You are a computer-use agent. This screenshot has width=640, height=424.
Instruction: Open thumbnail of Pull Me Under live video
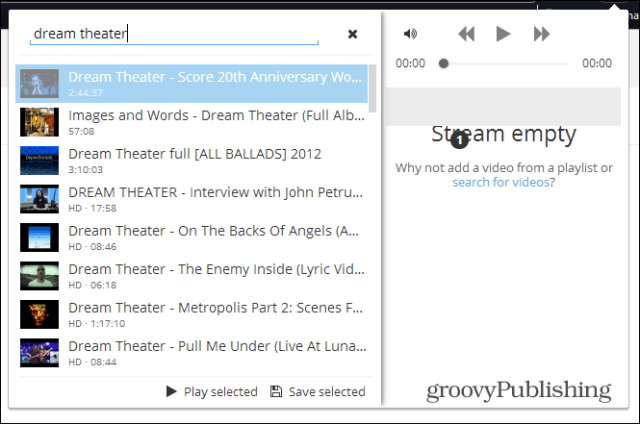[39, 353]
